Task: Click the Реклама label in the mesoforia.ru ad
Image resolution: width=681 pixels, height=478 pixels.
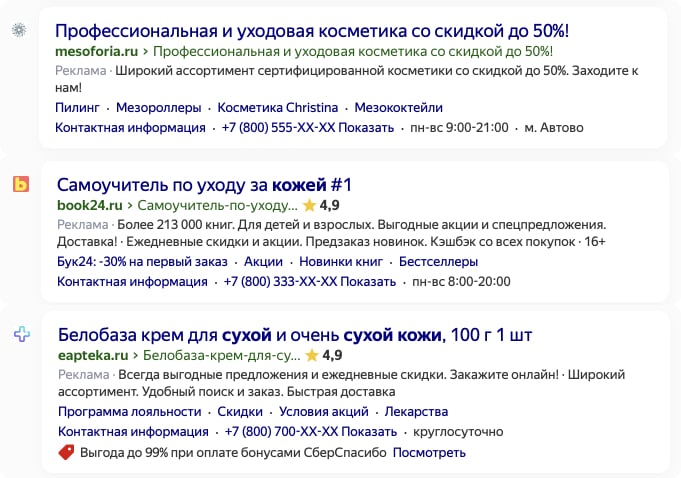Action: [x=81, y=70]
